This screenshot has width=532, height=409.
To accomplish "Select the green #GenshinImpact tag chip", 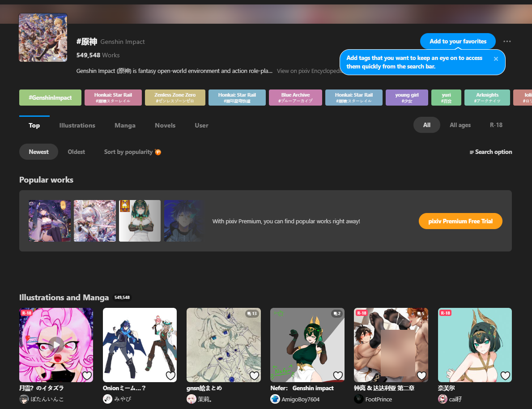I will point(50,98).
